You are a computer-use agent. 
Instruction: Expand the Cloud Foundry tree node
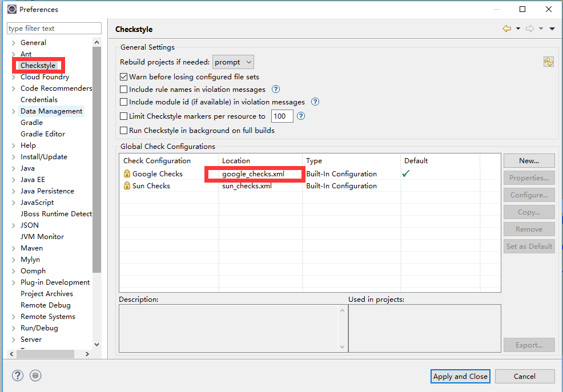coord(13,77)
